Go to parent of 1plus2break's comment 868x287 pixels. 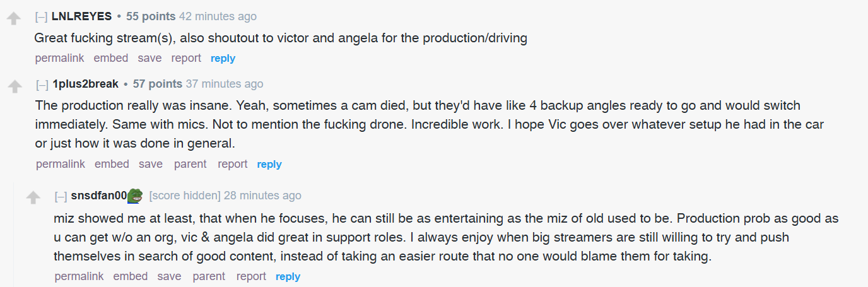pyautogui.click(x=190, y=164)
